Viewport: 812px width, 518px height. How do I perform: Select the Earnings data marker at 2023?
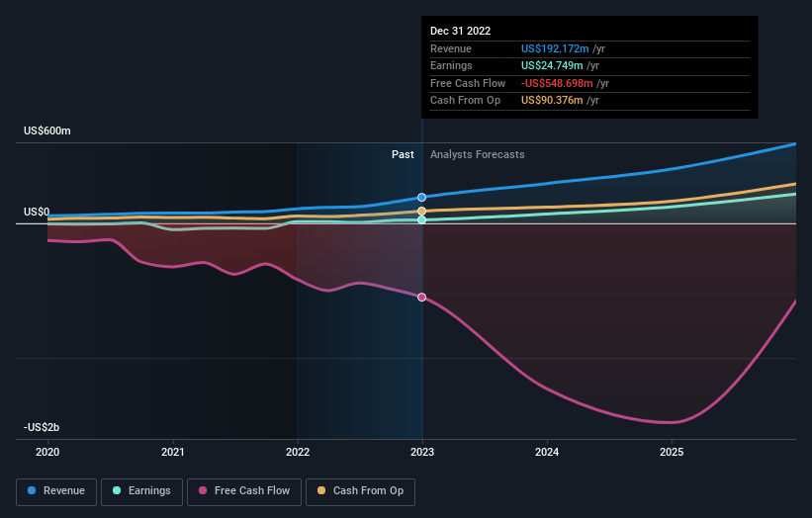pos(422,219)
